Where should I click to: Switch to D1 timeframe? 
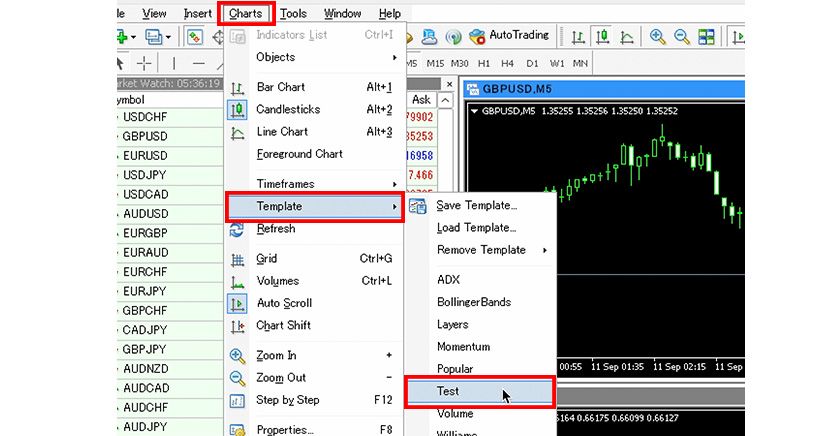click(532, 63)
